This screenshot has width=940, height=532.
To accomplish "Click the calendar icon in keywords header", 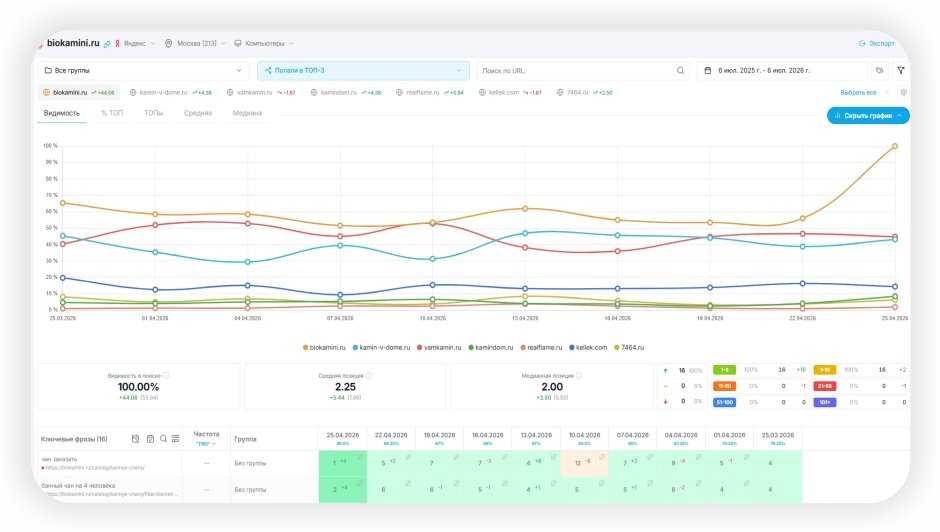I will point(150,439).
